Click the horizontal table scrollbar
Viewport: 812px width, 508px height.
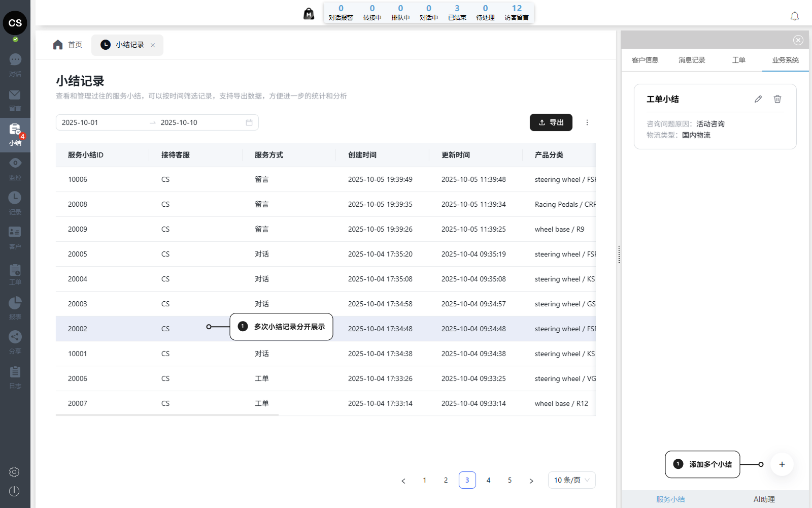[x=167, y=415]
